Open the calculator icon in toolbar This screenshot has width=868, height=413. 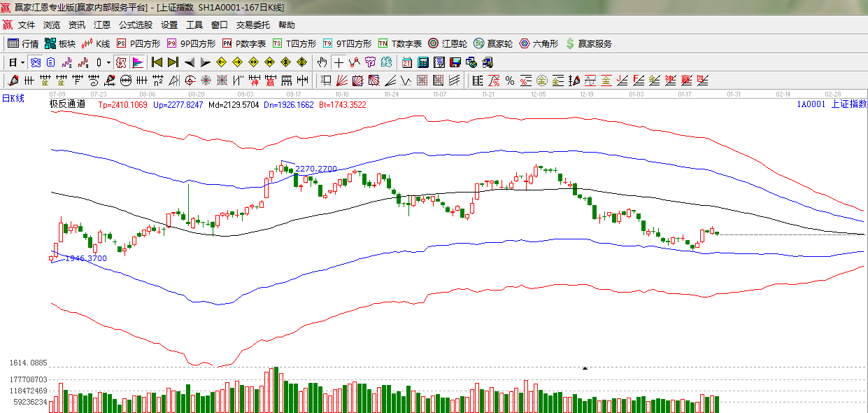point(423,62)
